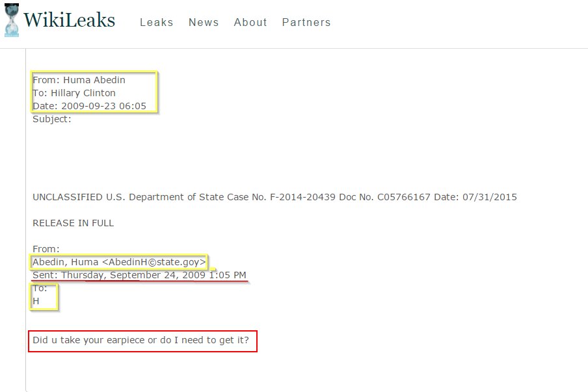This screenshot has width=588, height=392.
Task: Open the Partners menu item
Action: pyautogui.click(x=306, y=23)
